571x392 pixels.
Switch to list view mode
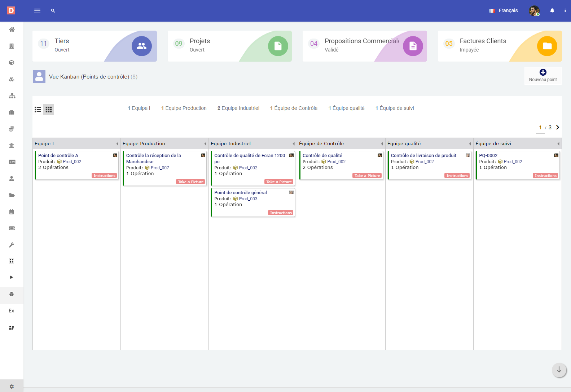[38, 110]
